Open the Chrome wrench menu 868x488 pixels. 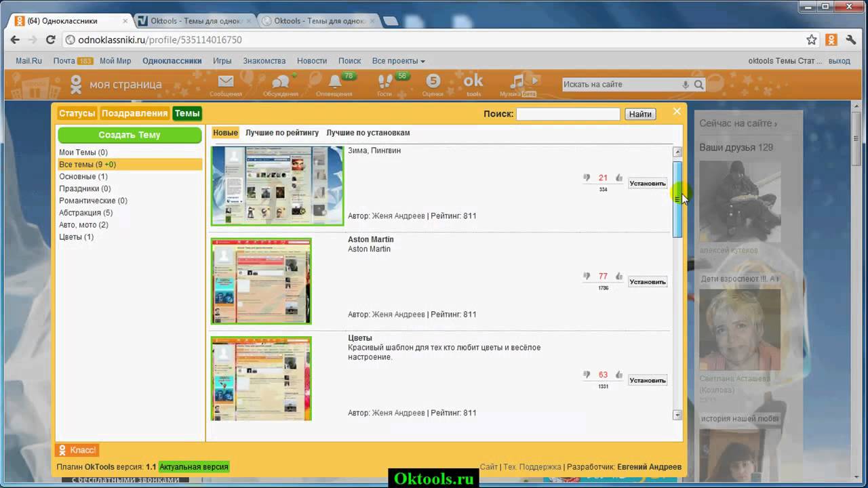[852, 40]
